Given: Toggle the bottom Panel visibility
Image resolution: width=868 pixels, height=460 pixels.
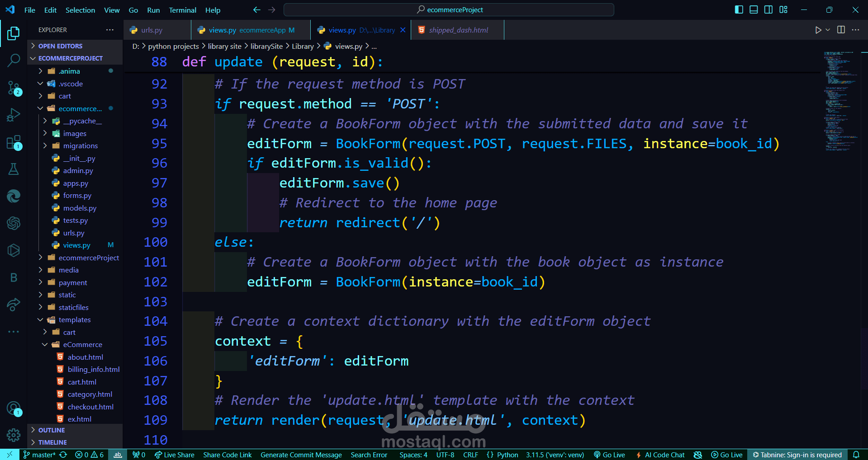Looking at the screenshot, I should (x=754, y=9).
